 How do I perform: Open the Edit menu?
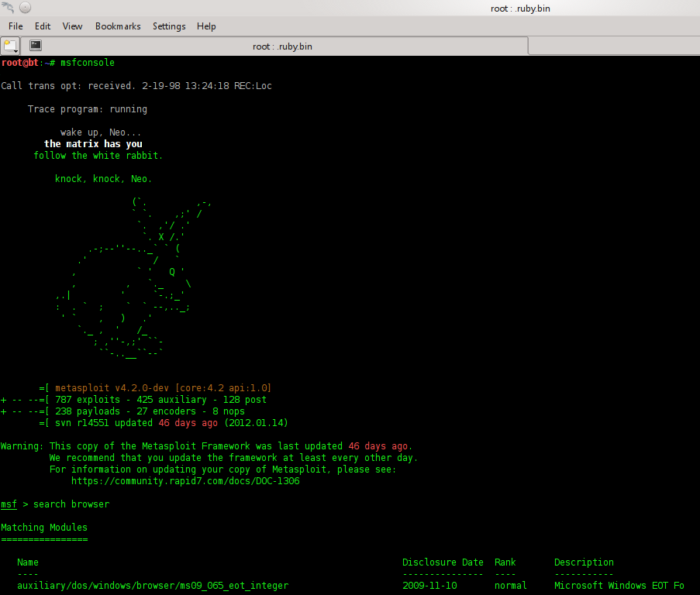click(43, 26)
